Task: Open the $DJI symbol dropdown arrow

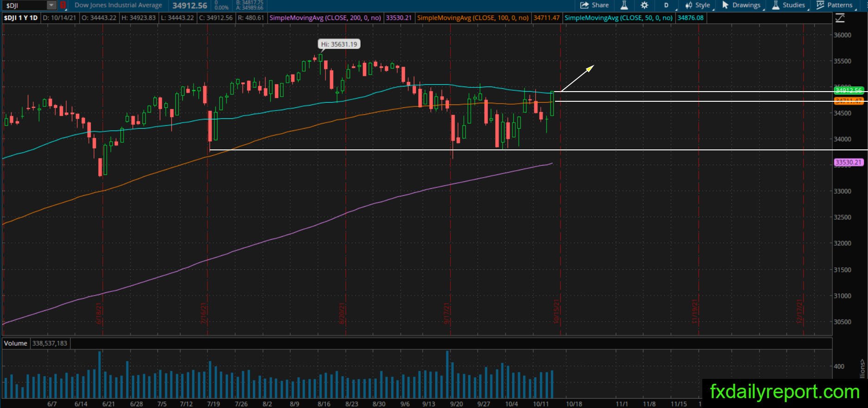Action: click(51, 6)
